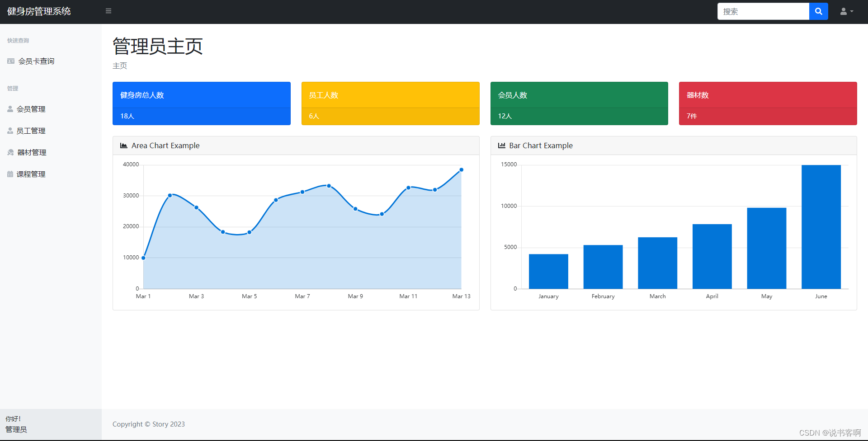The width and height of the screenshot is (868, 441).
Task: Click the April bar
Action: (712, 257)
